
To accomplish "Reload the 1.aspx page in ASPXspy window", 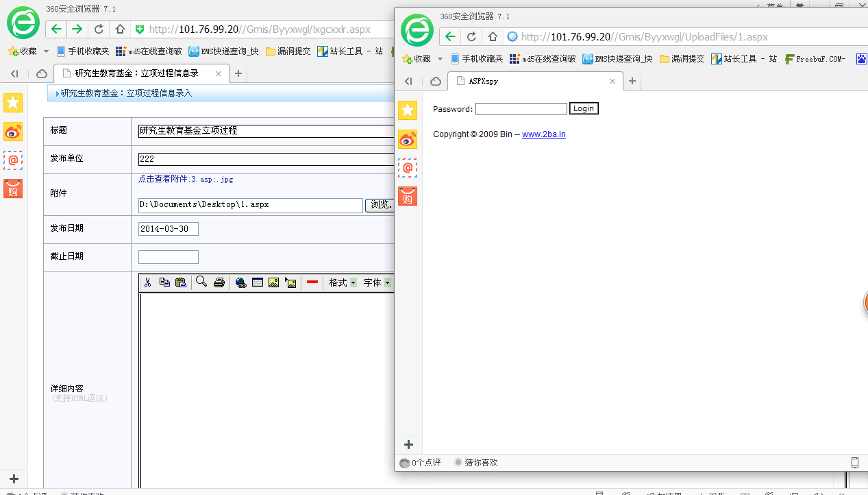I will (471, 36).
